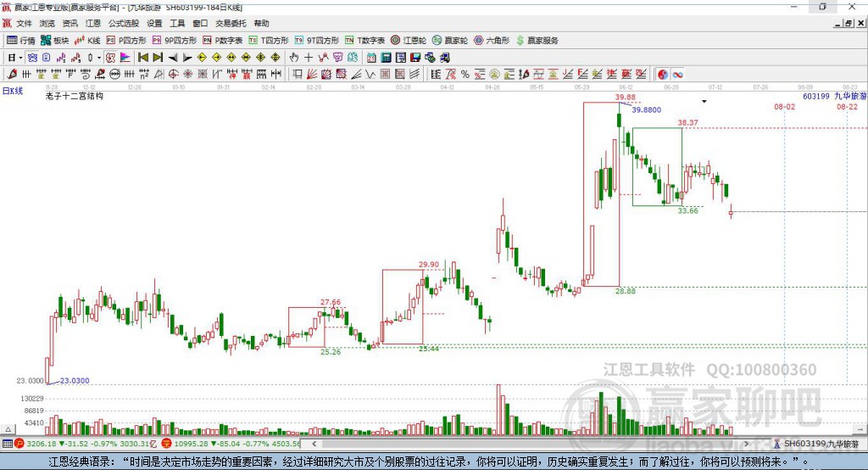
Task: Select the spiral drawing tool
Action: pos(86,75)
